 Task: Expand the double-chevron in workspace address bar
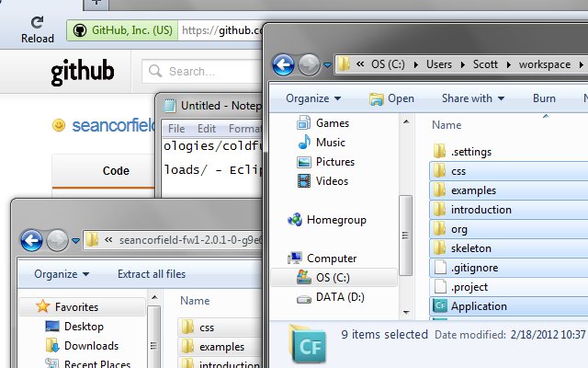(x=360, y=64)
